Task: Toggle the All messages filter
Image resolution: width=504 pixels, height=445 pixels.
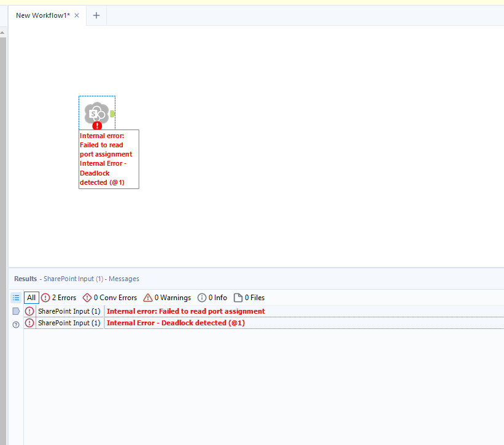Action: tap(31, 298)
